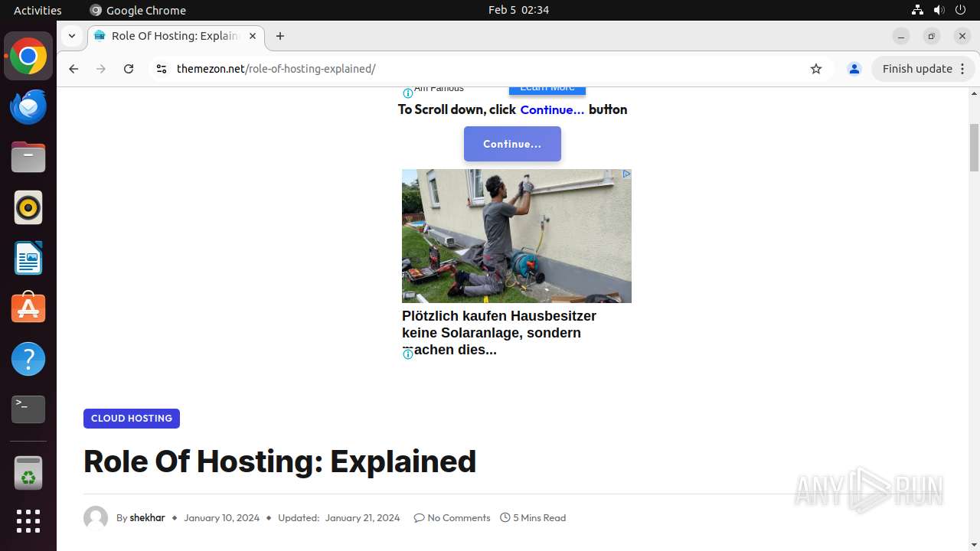The height and width of the screenshot is (551, 980).
Task: Click the 5 Mins Read label
Action: (533, 518)
